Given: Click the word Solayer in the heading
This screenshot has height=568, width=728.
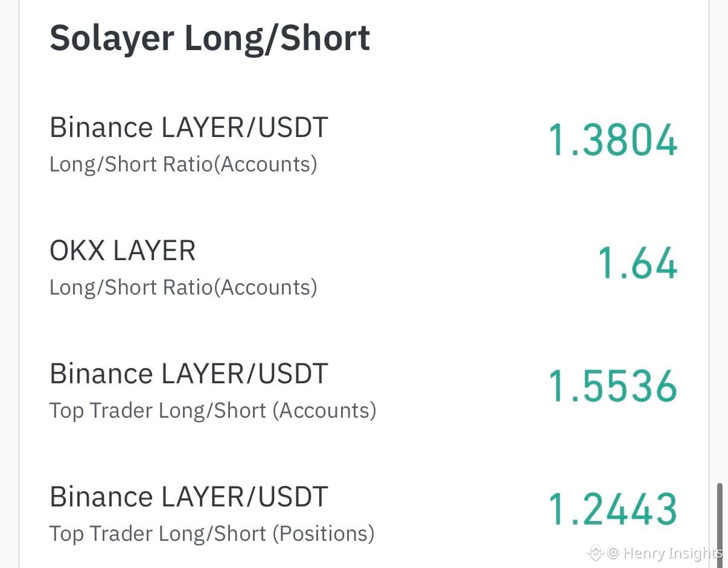Looking at the screenshot, I should pyautogui.click(x=112, y=39).
